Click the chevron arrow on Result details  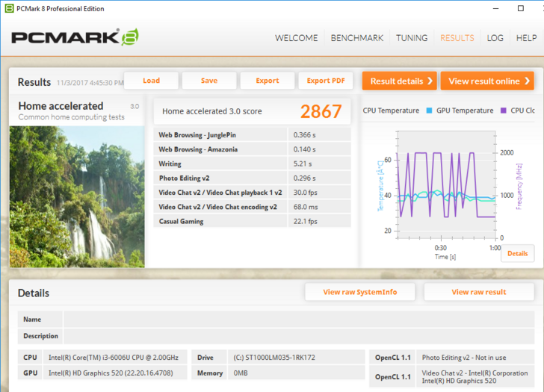pyautogui.click(x=430, y=81)
